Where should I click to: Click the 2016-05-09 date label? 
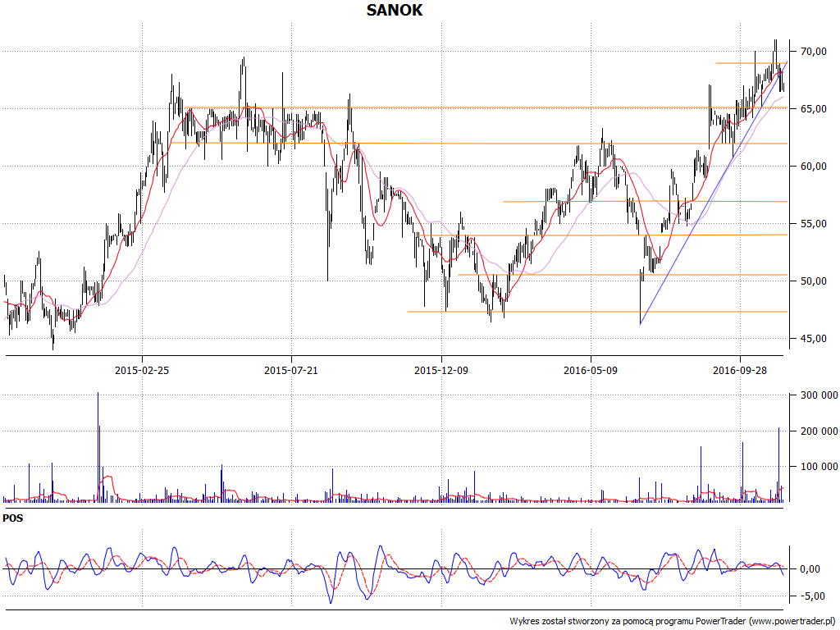[591, 370]
